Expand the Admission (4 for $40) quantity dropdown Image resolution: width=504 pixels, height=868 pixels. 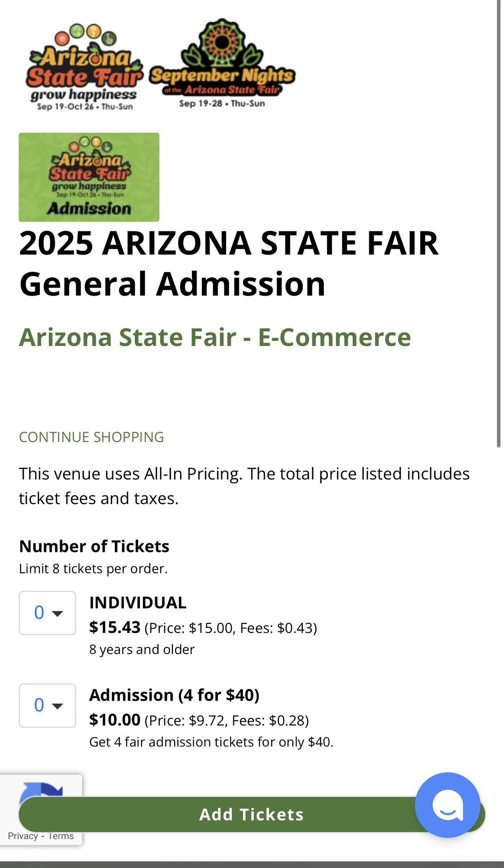tap(48, 705)
